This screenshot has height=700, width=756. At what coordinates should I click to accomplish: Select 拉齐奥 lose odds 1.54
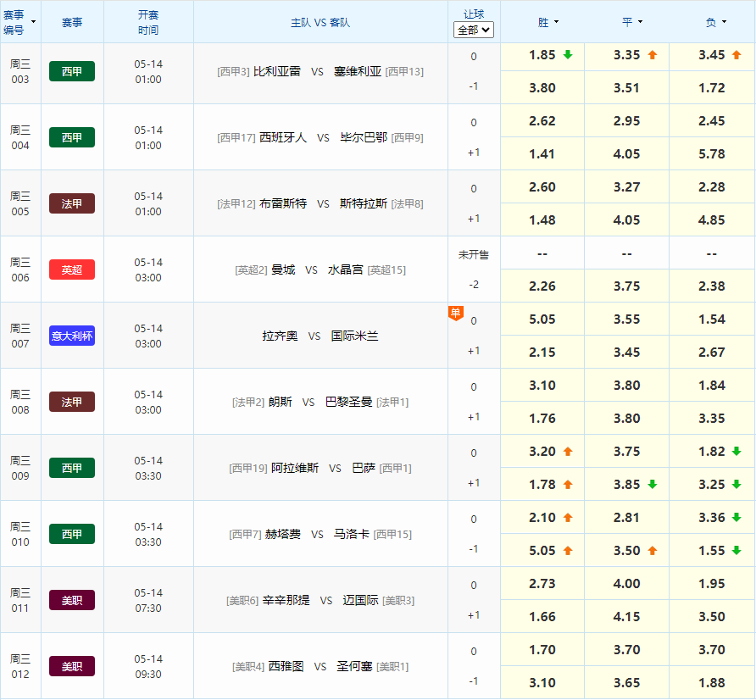[712, 319]
